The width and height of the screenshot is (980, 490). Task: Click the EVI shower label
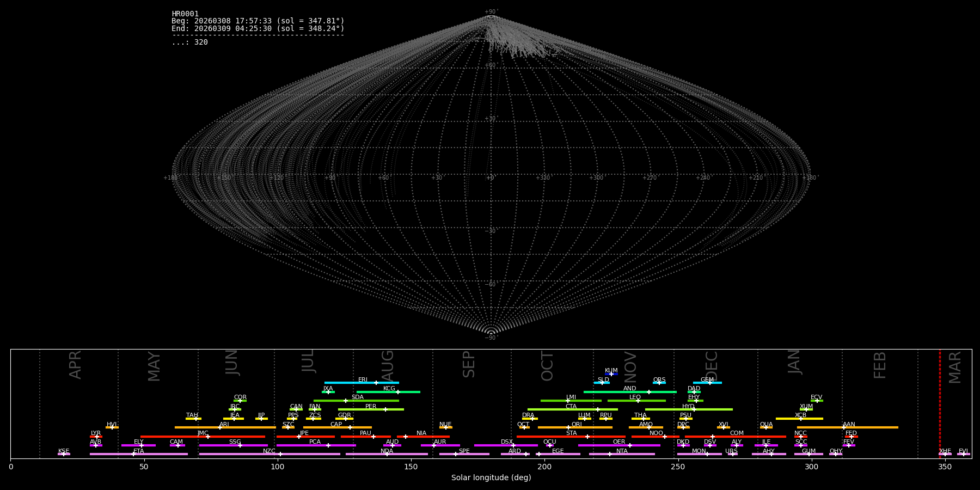click(x=963, y=451)
